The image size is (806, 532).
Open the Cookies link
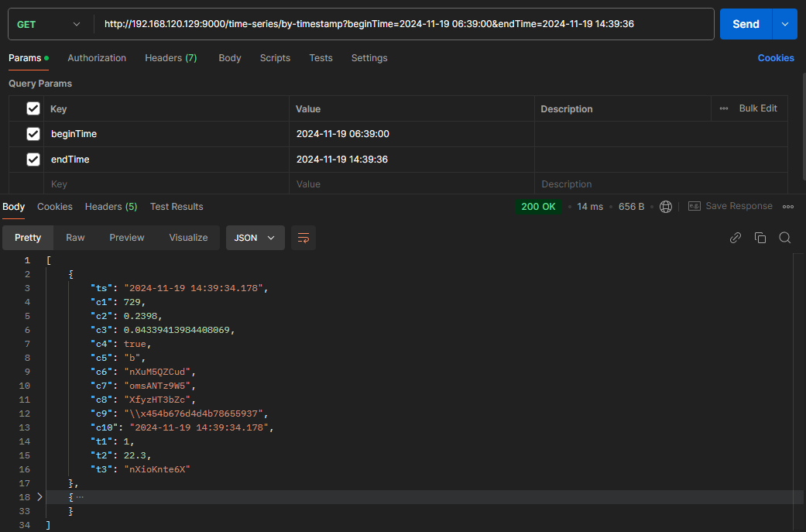(776, 58)
